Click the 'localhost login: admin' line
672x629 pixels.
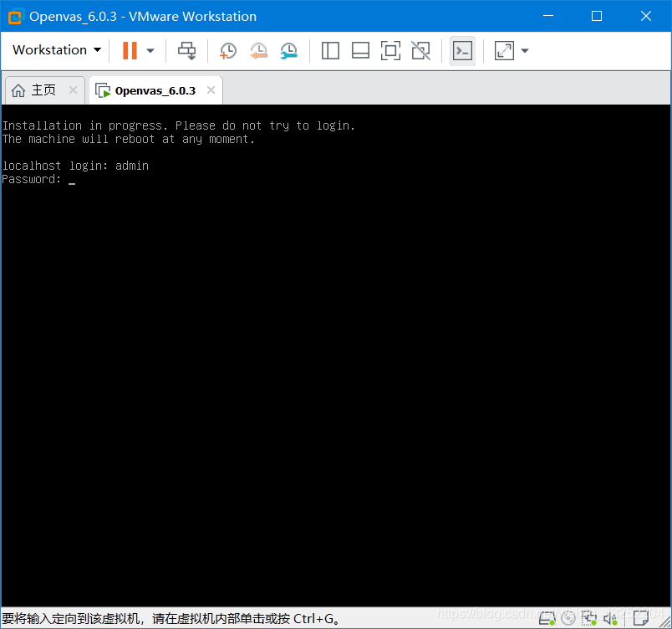[75, 166]
